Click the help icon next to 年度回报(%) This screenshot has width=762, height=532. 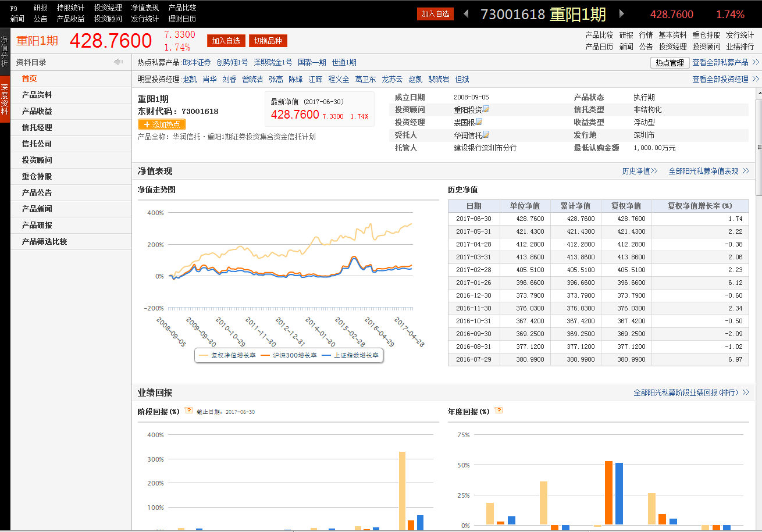[x=498, y=410]
